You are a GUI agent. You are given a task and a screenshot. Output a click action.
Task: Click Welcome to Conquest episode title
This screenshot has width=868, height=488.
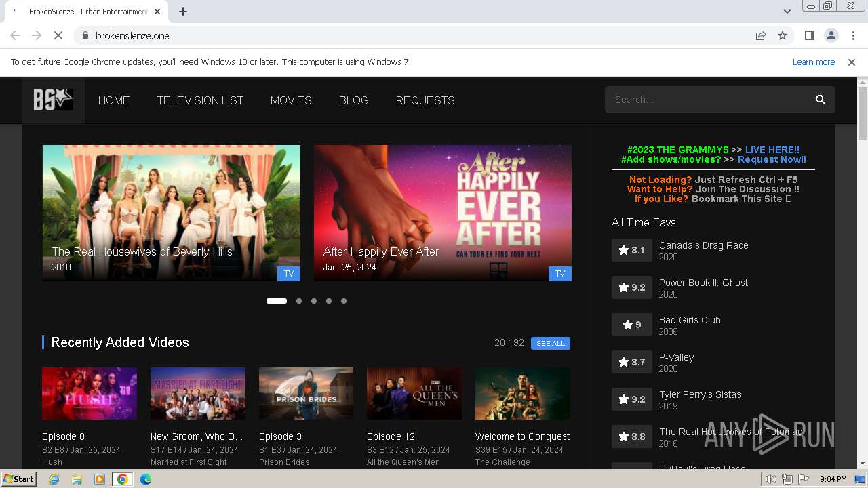click(522, 436)
